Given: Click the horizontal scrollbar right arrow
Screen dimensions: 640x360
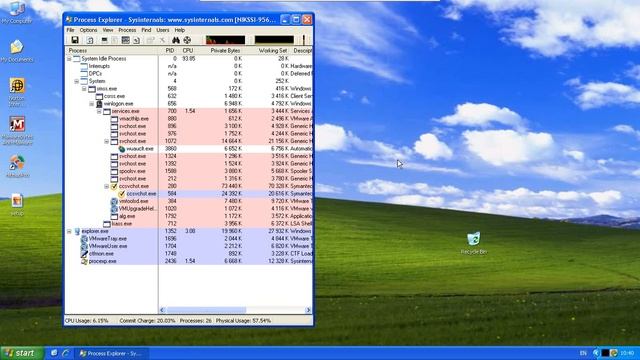Looking at the screenshot, I should tap(308, 310).
